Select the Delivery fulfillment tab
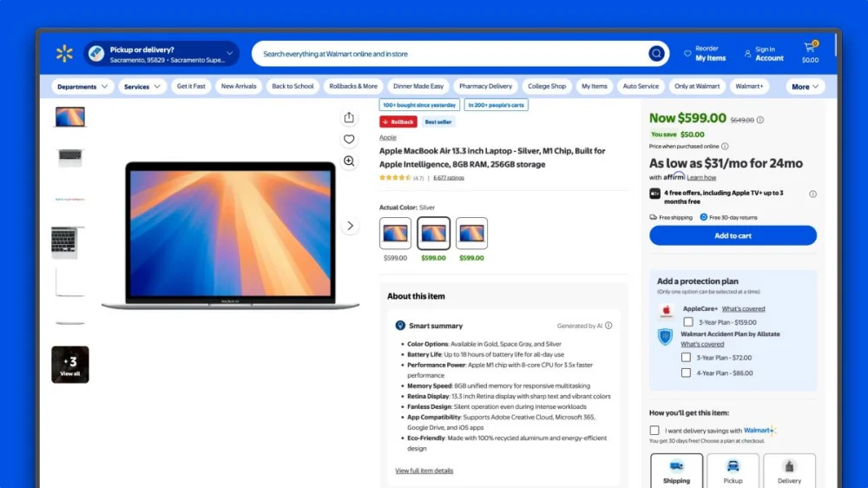This screenshot has height=488, width=868. pos(789,472)
